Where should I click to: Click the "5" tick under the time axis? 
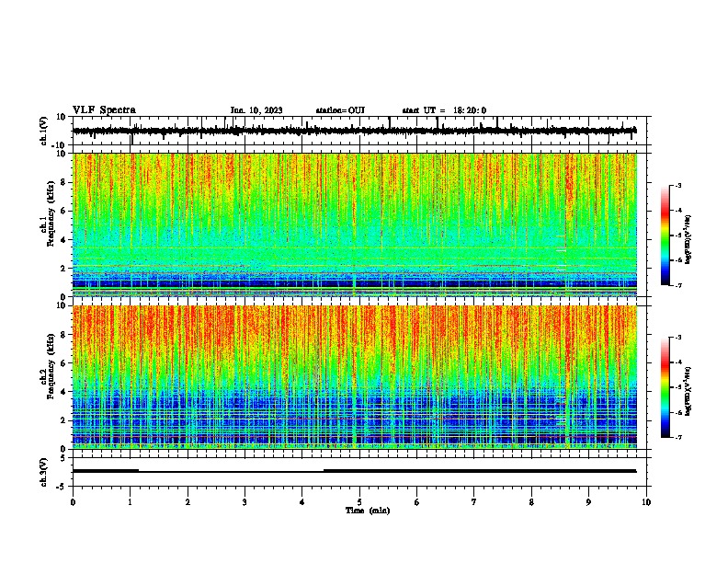click(359, 502)
